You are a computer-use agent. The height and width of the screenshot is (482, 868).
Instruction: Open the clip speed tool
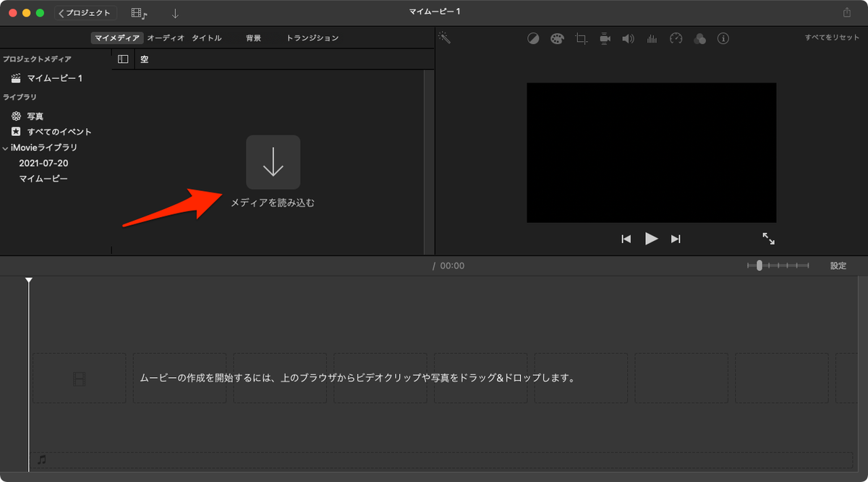[x=676, y=38]
